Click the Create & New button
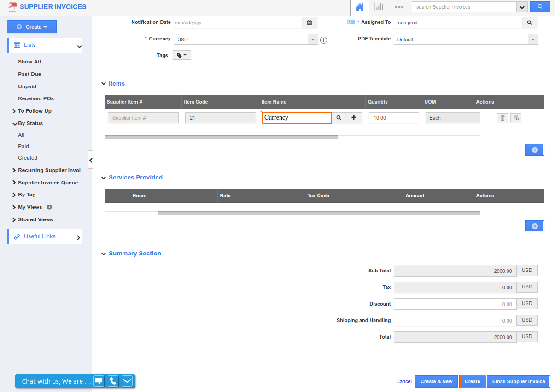555x392 pixels. tap(437, 381)
